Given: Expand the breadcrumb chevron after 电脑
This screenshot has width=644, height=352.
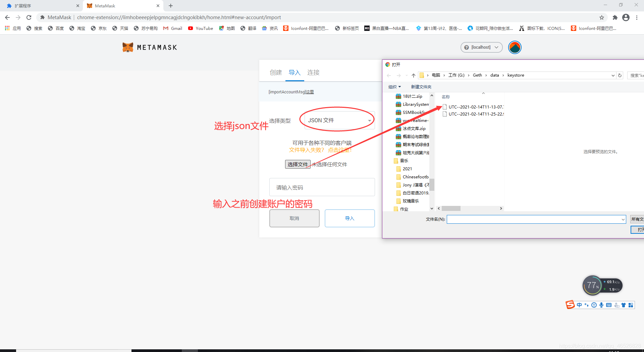Looking at the screenshot, I should (444, 75).
